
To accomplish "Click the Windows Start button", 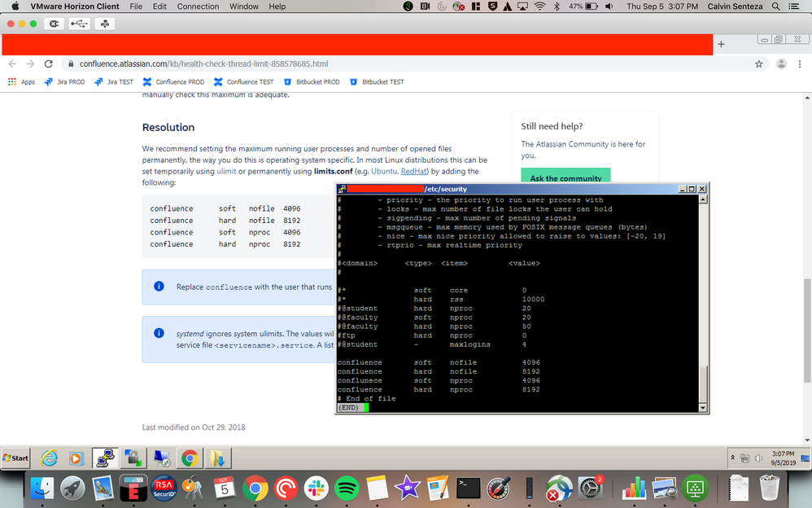I will [x=16, y=458].
